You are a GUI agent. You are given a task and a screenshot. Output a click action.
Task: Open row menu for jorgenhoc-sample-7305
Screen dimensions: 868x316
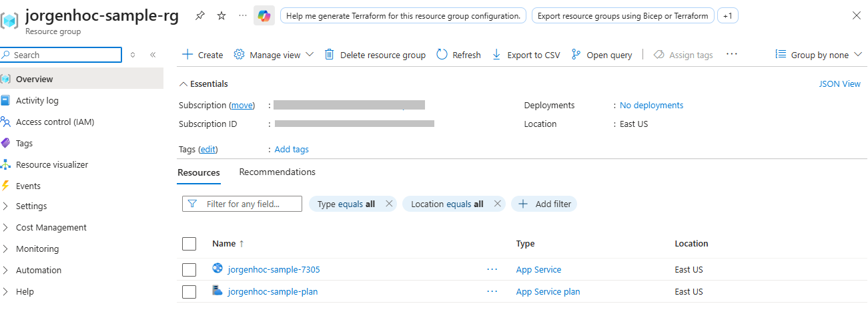click(492, 269)
